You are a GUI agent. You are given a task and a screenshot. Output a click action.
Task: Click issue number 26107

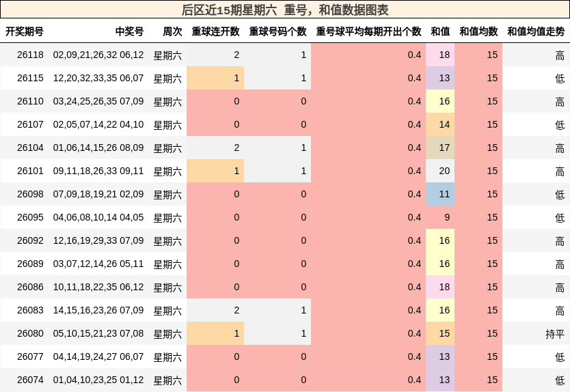pos(30,124)
